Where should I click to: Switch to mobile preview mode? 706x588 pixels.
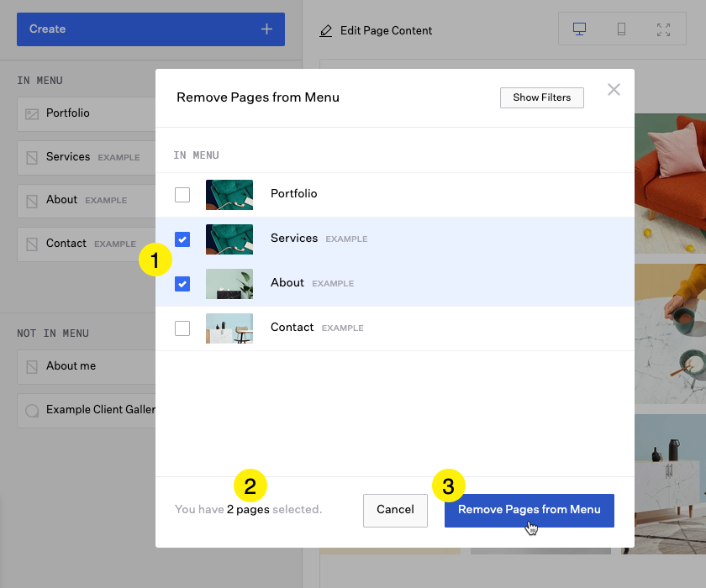(x=621, y=29)
